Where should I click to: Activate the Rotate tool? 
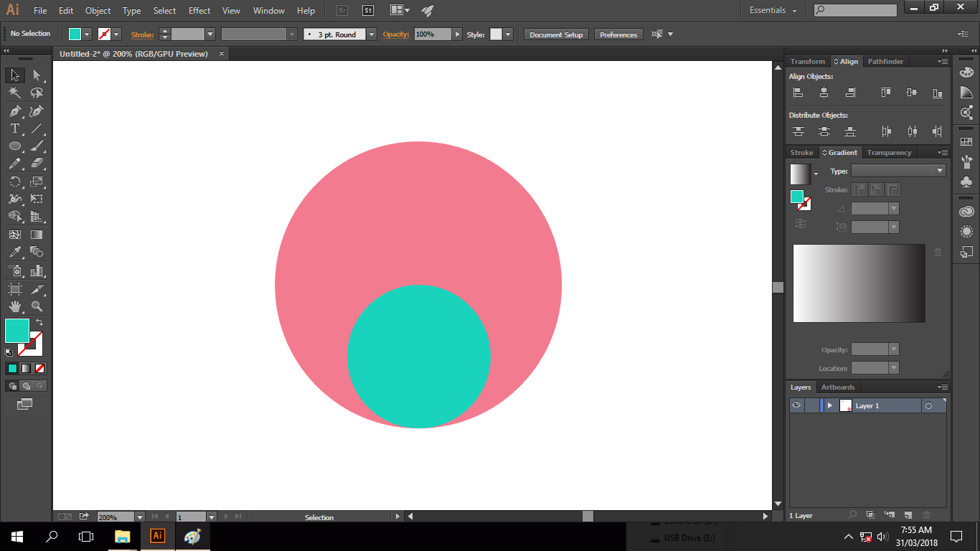click(x=14, y=182)
